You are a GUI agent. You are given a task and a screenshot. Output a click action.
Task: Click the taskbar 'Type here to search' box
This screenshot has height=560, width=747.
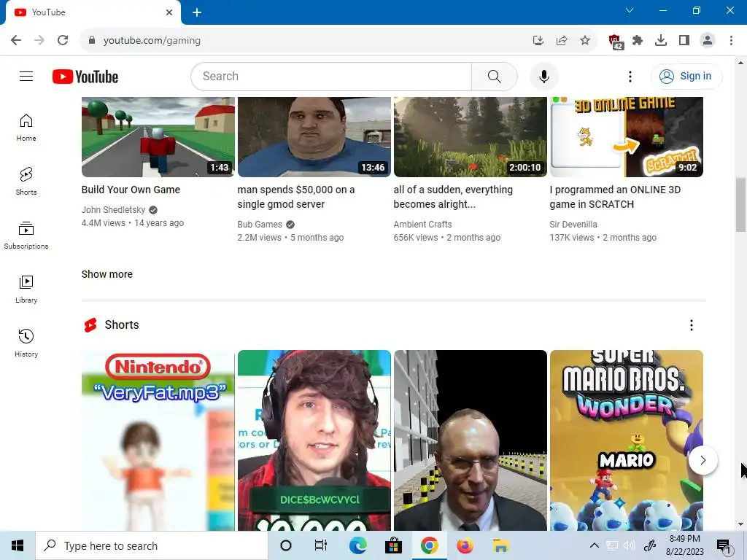click(152, 545)
